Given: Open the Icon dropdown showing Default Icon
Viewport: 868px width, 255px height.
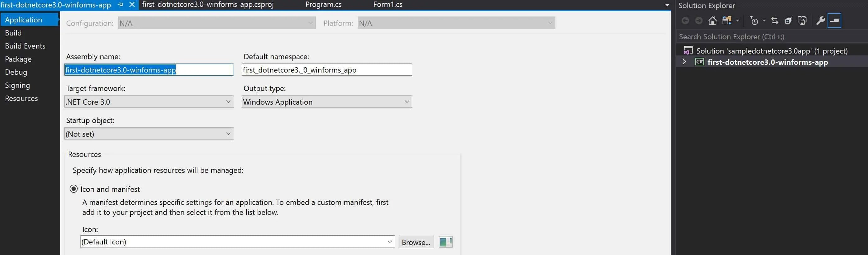Looking at the screenshot, I should (237, 242).
